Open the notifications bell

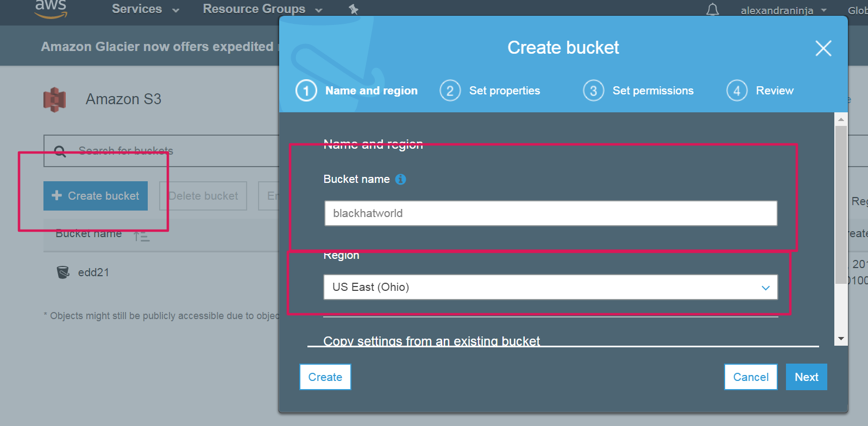point(713,10)
